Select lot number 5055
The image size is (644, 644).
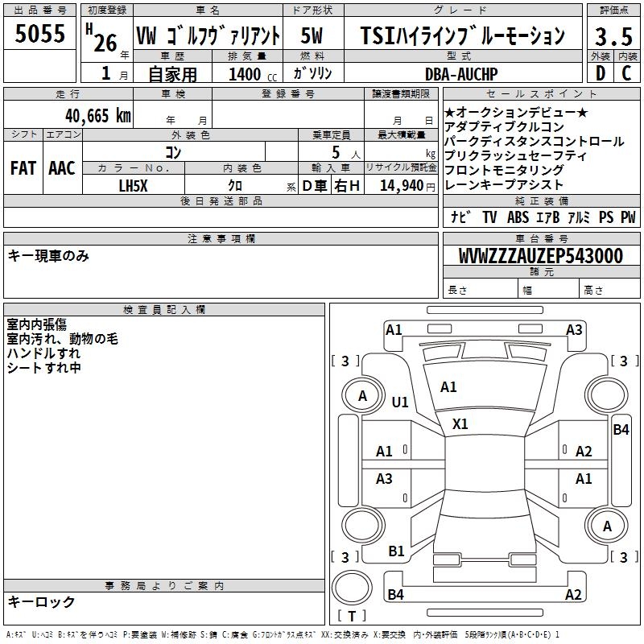(39, 34)
